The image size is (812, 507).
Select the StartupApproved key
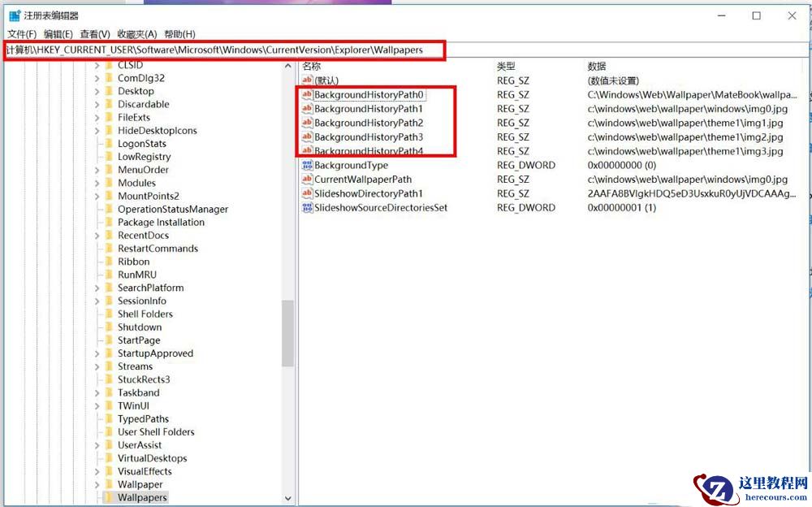pos(155,353)
